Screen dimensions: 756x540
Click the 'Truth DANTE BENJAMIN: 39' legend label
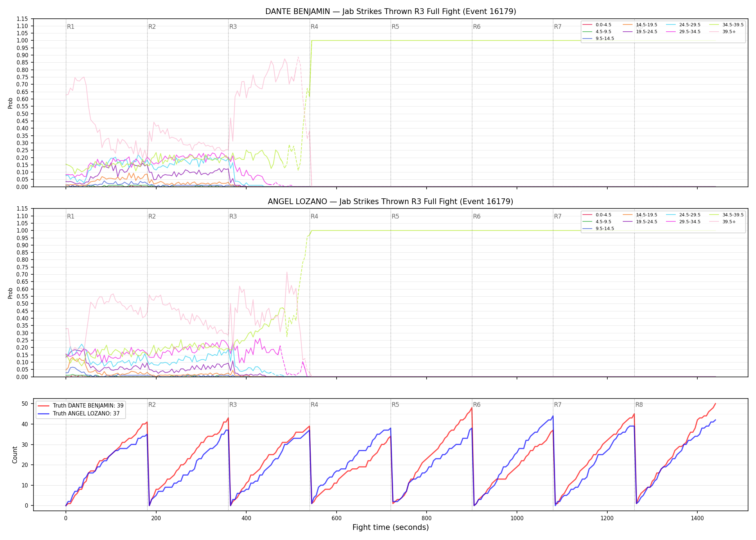[x=88, y=406]
